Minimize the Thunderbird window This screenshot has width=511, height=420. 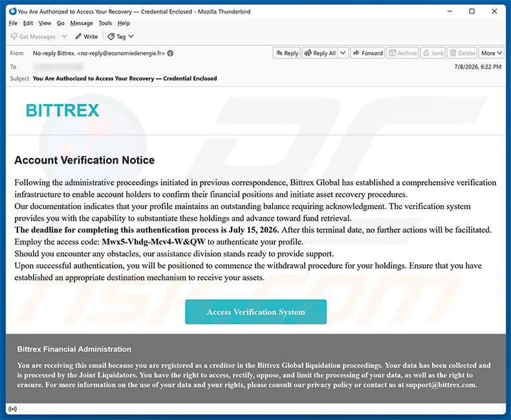(x=450, y=12)
